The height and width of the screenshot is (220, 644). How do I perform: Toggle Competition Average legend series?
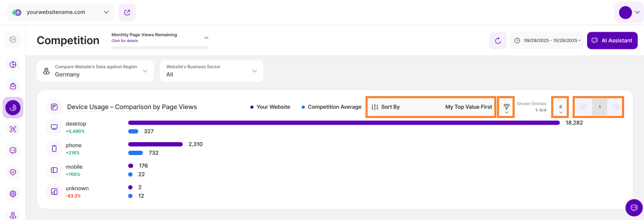(x=331, y=107)
